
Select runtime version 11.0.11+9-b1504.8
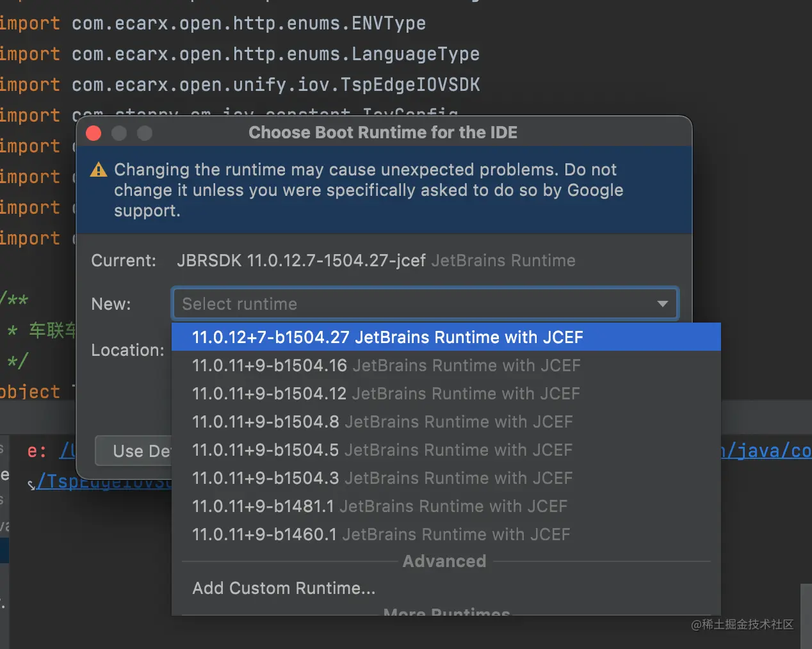[x=382, y=422]
